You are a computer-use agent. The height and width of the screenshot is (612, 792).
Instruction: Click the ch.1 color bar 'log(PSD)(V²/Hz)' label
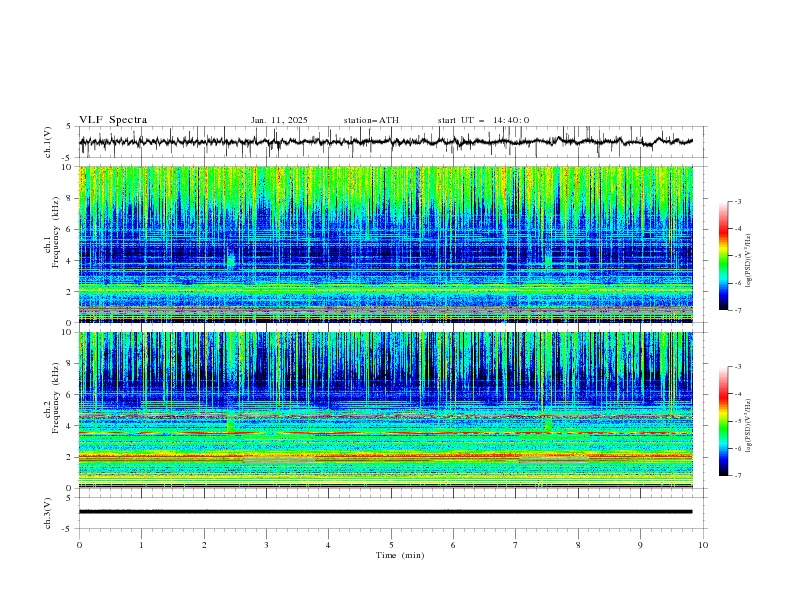coord(749,261)
